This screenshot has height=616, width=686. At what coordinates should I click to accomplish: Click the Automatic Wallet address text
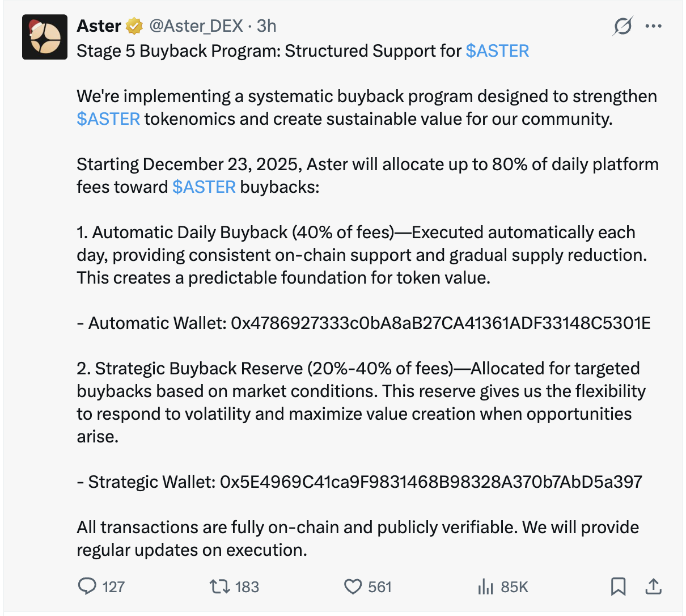441,323
